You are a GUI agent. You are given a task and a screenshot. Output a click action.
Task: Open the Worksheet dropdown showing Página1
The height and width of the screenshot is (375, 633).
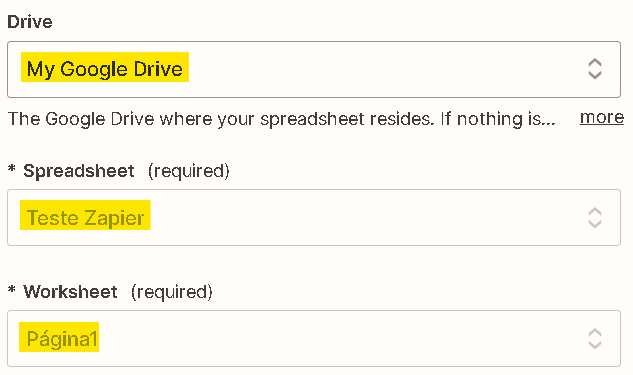pyautogui.click(x=314, y=339)
